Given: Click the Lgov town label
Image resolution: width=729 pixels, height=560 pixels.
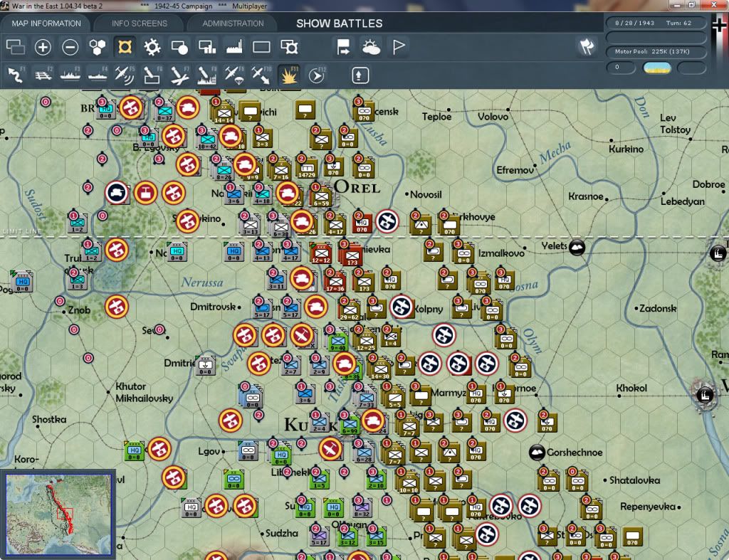Looking at the screenshot, I should click(209, 451).
